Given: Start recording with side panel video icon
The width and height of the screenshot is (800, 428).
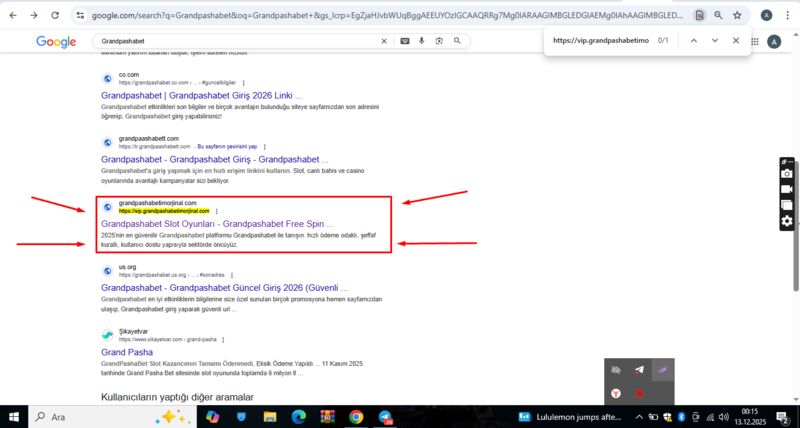Looking at the screenshot, I should click(x=787, y=189).
